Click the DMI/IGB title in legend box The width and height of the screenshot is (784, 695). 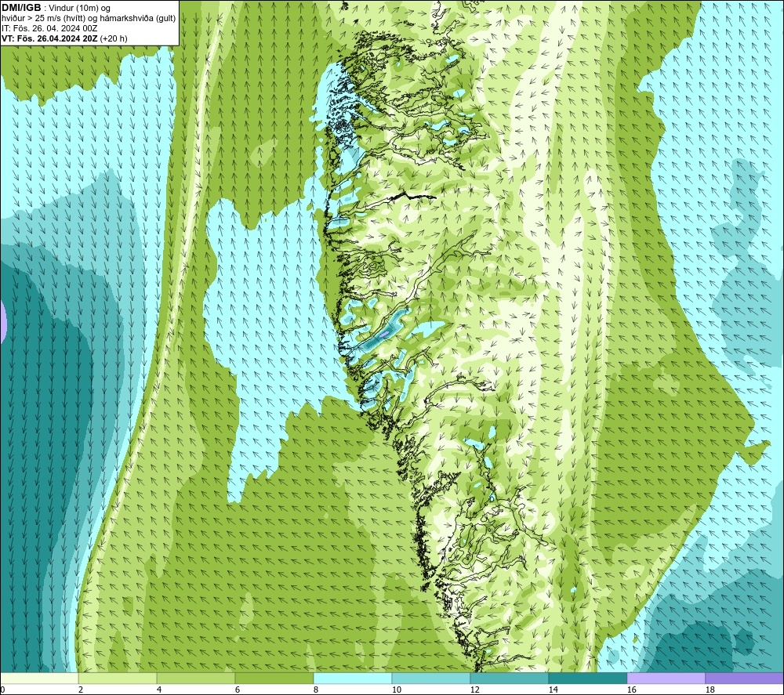21,8
